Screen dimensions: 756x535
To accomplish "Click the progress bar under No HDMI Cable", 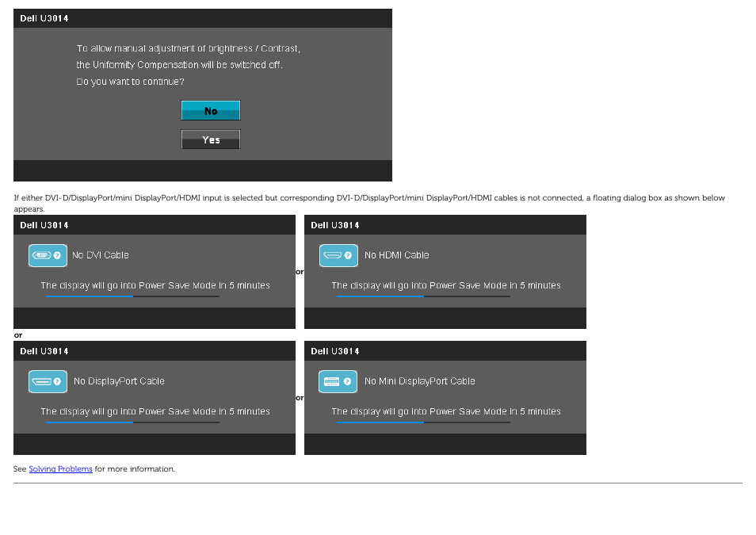I will click(423, 296).
